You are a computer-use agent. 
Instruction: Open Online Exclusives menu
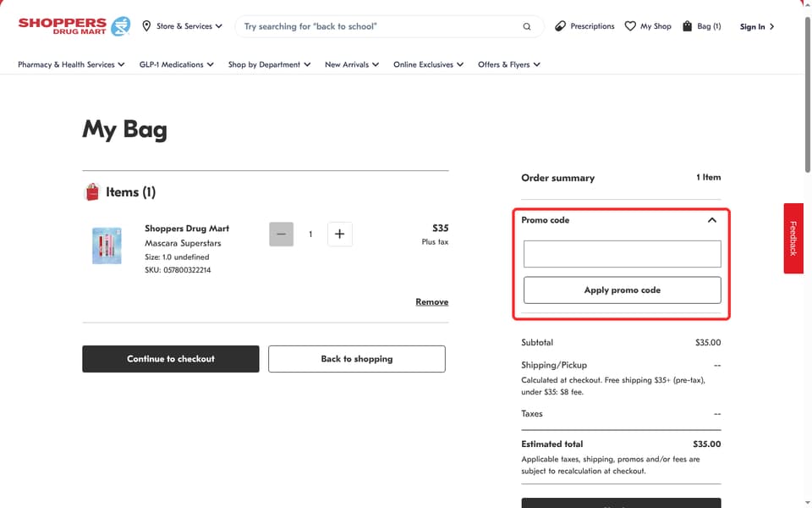[x=428, y=64]
